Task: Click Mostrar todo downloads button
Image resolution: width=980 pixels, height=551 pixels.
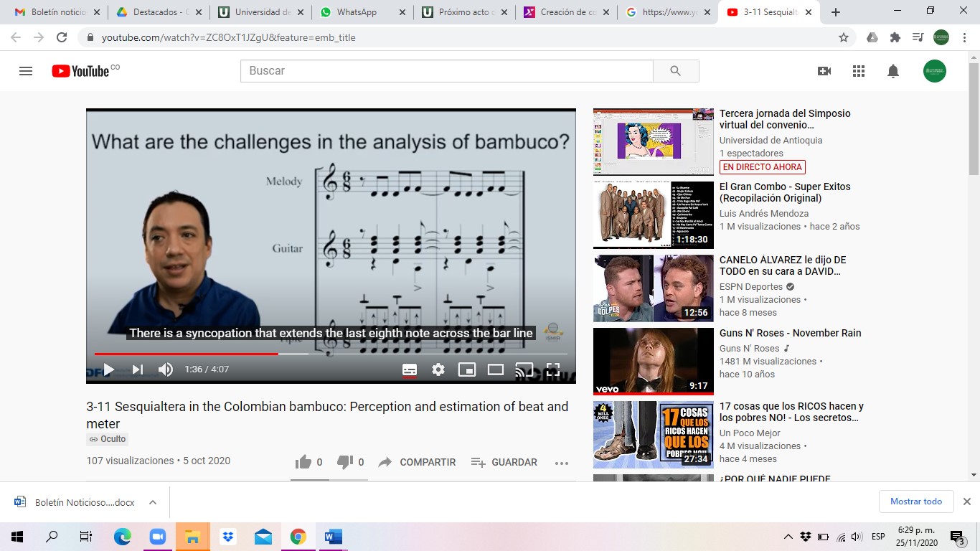Action: point(916,501)
